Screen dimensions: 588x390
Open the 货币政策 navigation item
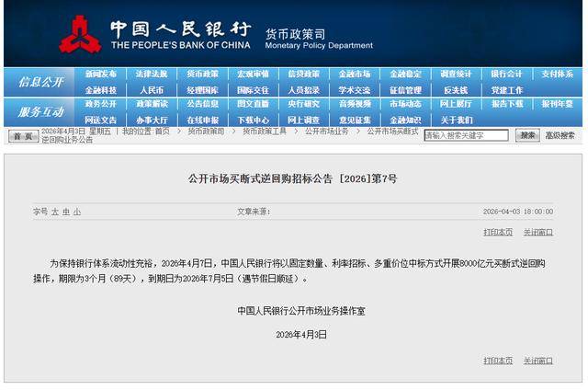(x=202, y=75)
